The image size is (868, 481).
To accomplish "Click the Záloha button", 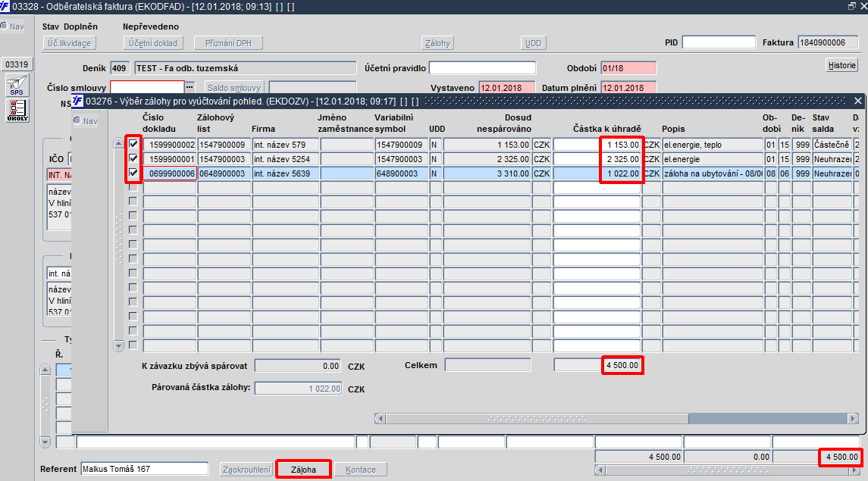I will [x=303, y=470].
